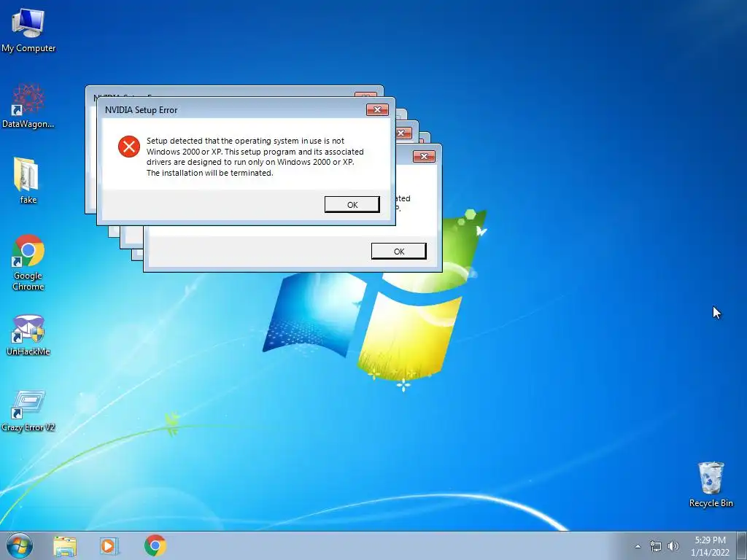This screenshot has height=560, width=747.
Task: Open the taskbar clock showing 5:29 PM
Action: pos(710,546)
